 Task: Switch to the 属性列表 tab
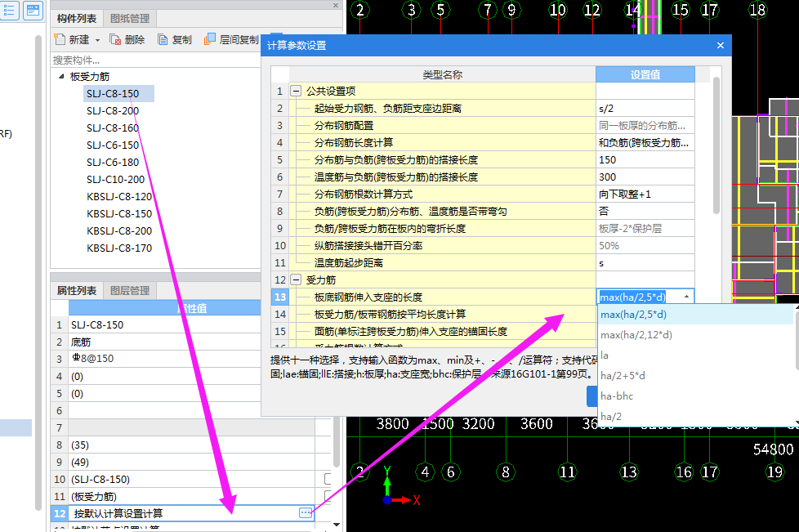[x=77, y=290]
